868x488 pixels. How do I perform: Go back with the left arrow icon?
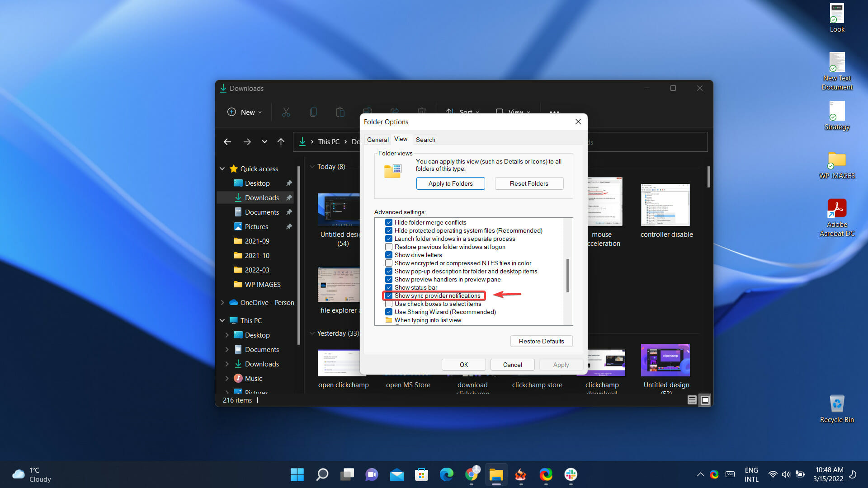point(227,142)
